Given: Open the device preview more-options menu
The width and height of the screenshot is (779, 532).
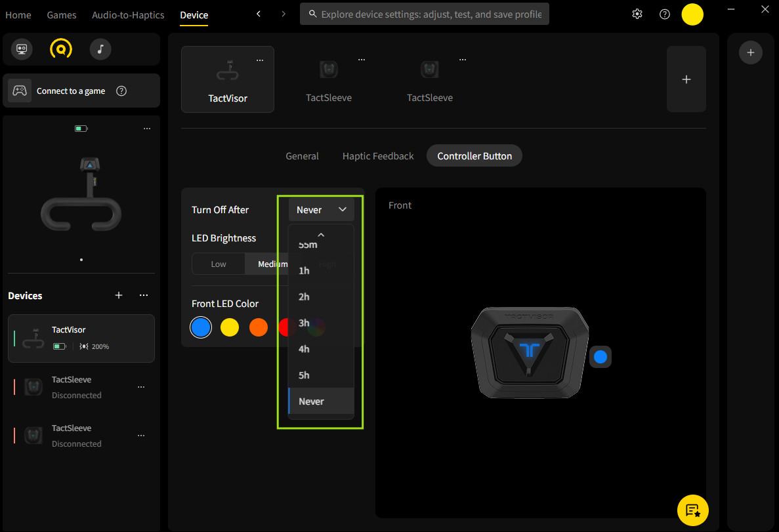Looking at the screenshot, I should [x=147, y=129].
